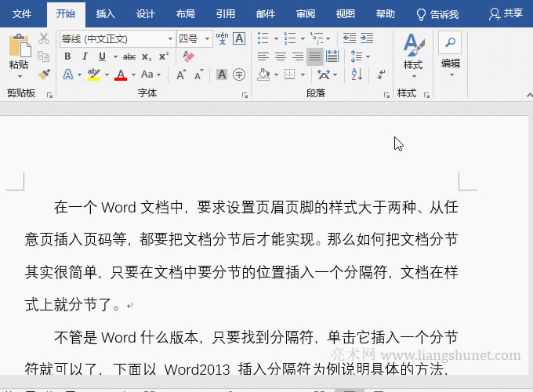Toggle strikethrough abc formatting
This screenshot has height=392, width=533.
tap(129, 56)
